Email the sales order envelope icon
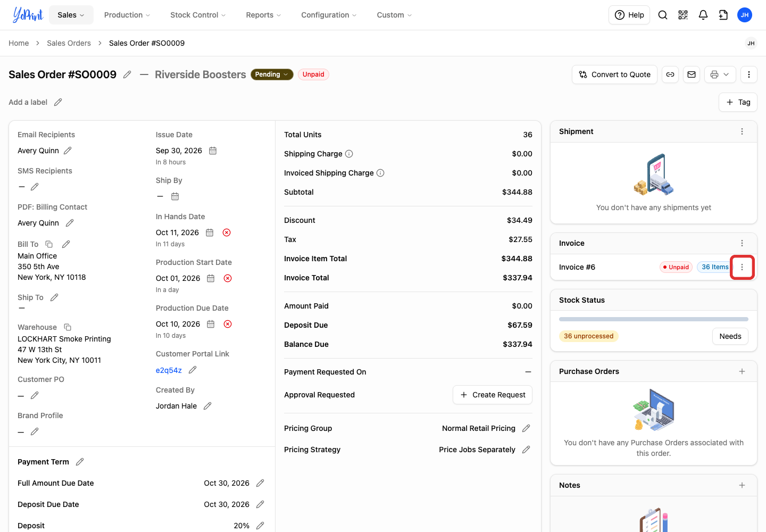Screen dimensions: 766x532 692,74
